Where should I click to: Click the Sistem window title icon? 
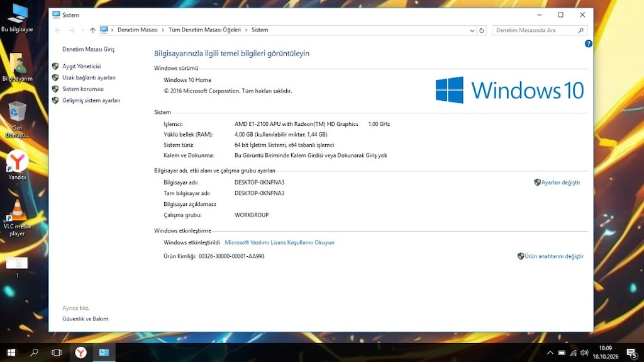point(56,15)
